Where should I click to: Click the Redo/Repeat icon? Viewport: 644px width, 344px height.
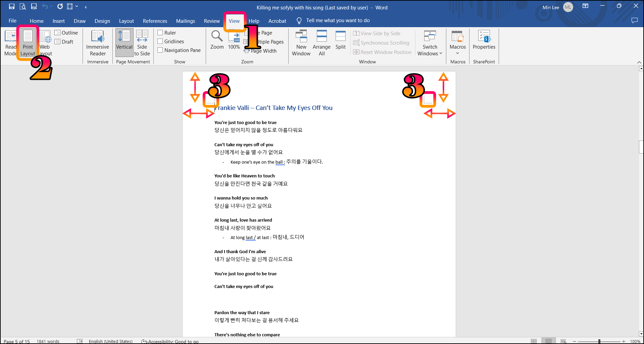coord(60,6)
